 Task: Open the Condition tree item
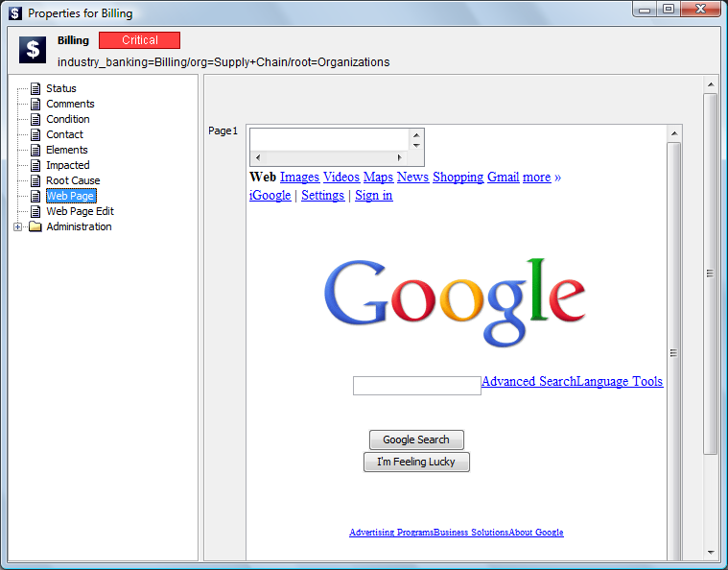pyautogui.click(x=68, y=119)
